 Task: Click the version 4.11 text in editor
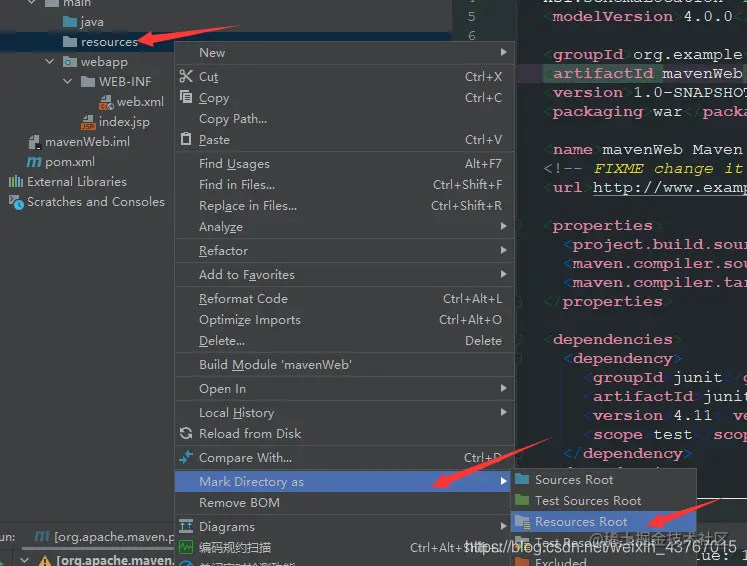pos(665,415)
